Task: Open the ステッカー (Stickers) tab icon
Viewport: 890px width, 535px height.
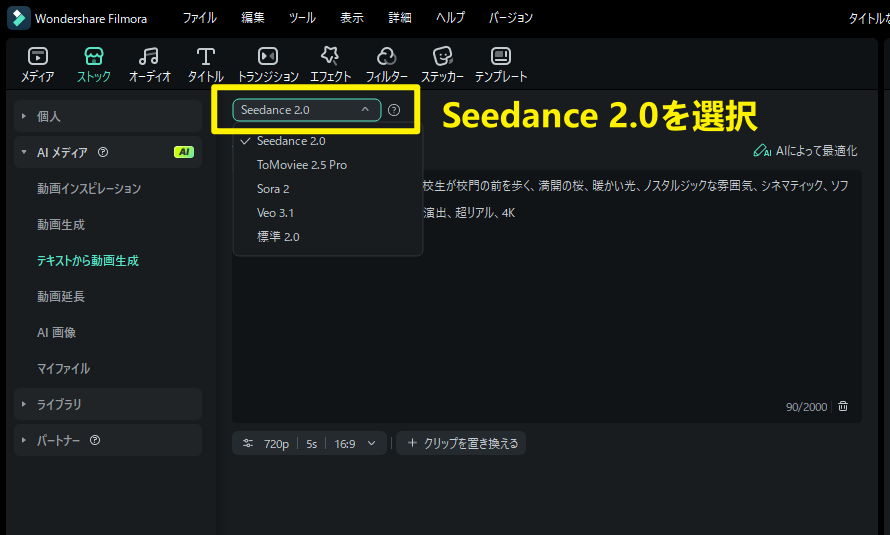Action: pos(442,56)
